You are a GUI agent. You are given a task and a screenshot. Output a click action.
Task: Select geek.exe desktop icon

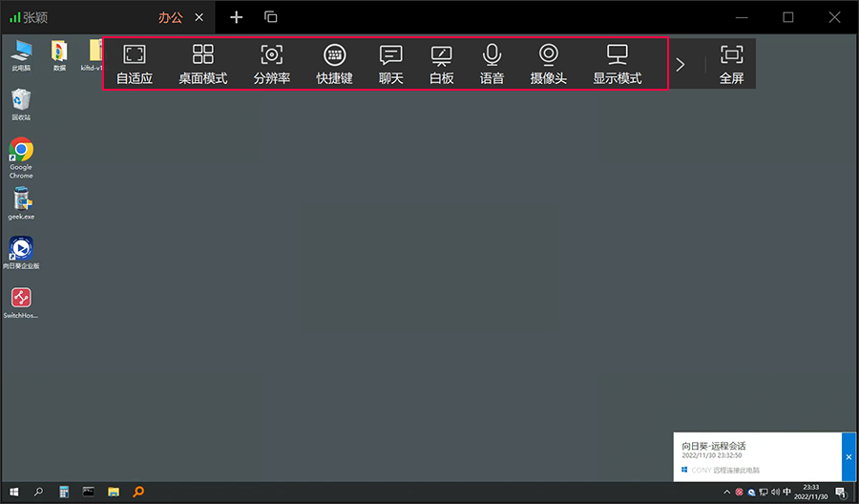pyautogui.click(x=21, y=203)
